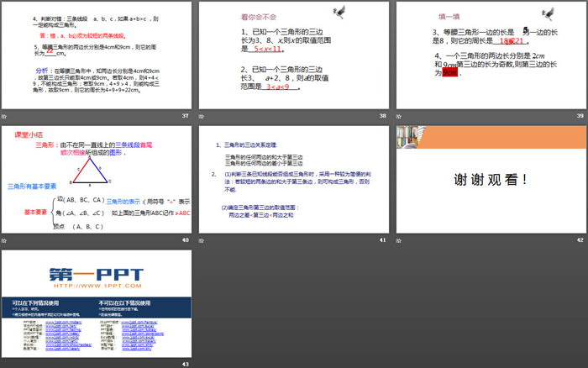This screenshot has width=588, height=368.
Task: Click the red highlighted answer box on slide 39
Action: [x=449, y=72]
